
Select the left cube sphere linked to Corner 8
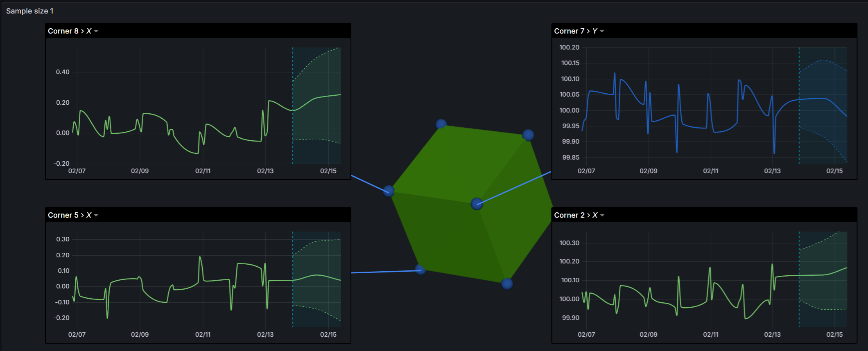pyautogui.click(x=389, y=191)
